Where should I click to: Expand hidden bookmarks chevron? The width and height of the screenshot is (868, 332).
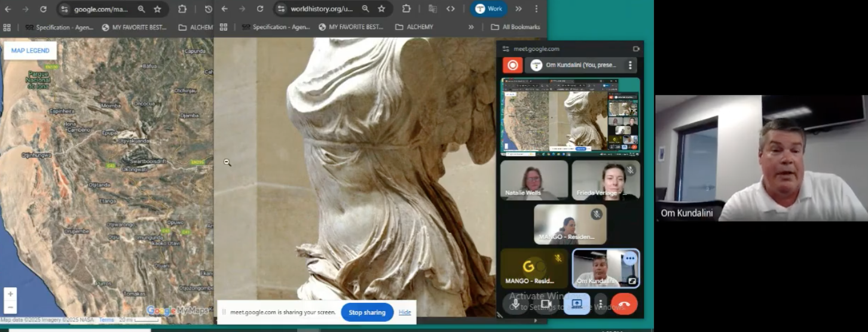pos(471,27)
